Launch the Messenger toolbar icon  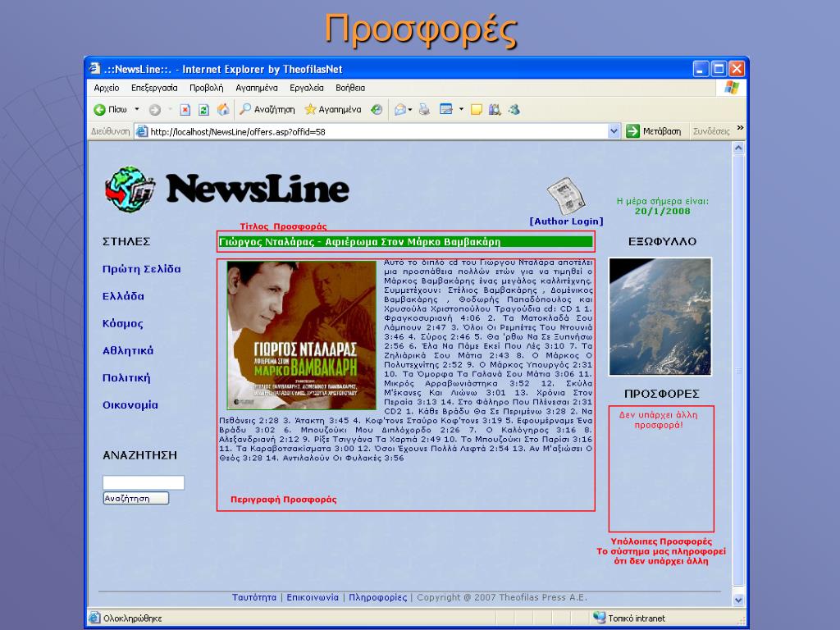(x=514, y=110)
